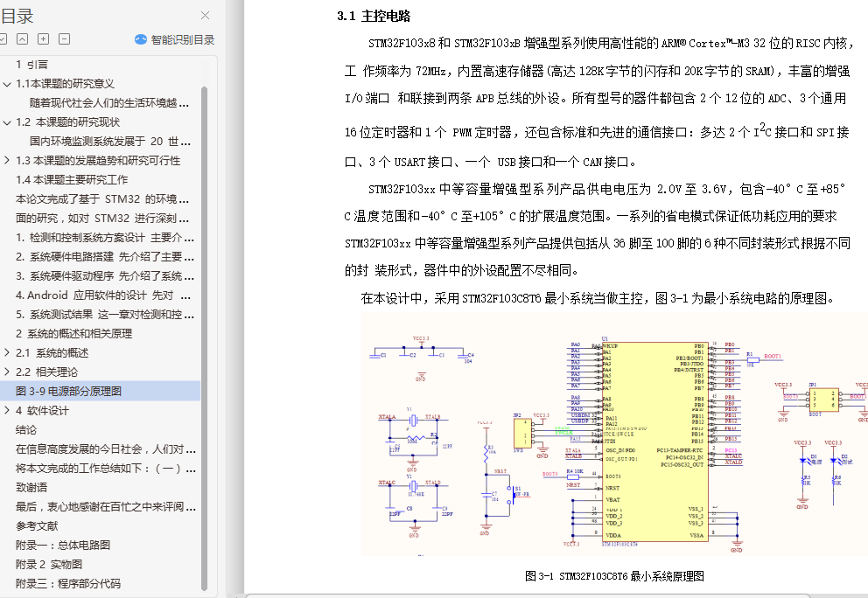Go to 4 软件设计 heading
This screenshot has width=868, height=598.
pyautogui.click(x=42, y=410)
